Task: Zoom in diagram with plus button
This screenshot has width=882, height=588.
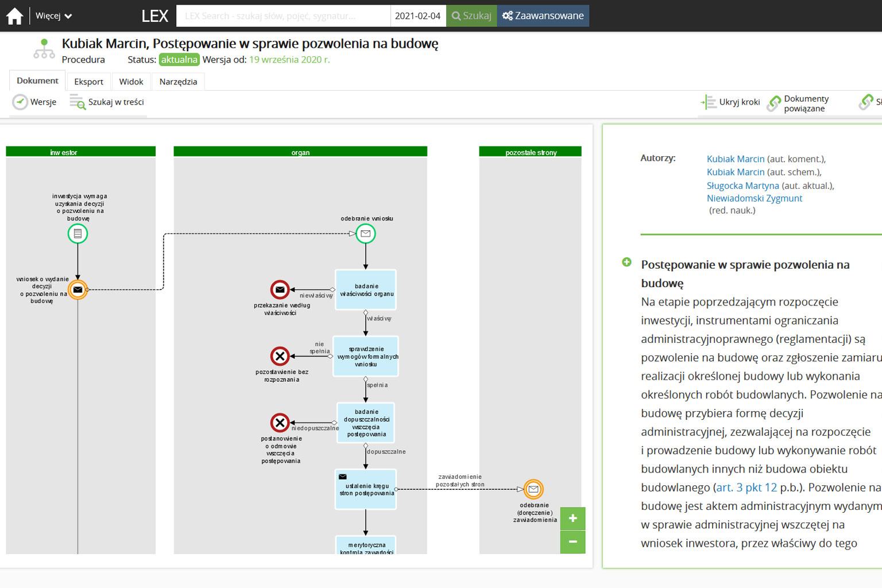Action: tap(572, 519)
